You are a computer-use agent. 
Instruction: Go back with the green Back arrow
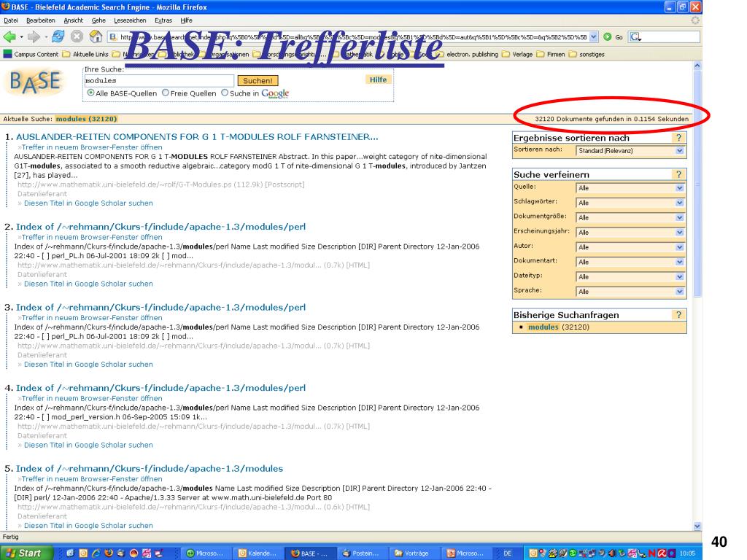pos(9,36)
